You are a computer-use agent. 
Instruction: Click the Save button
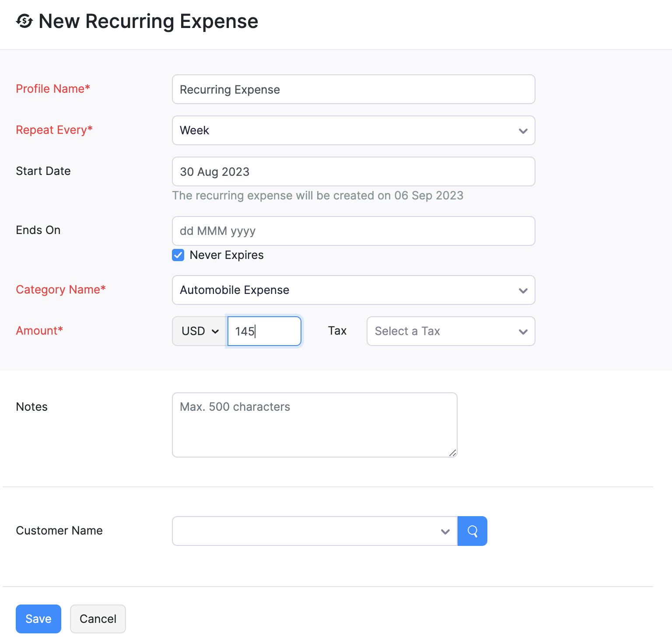click(x=38, y=619)
